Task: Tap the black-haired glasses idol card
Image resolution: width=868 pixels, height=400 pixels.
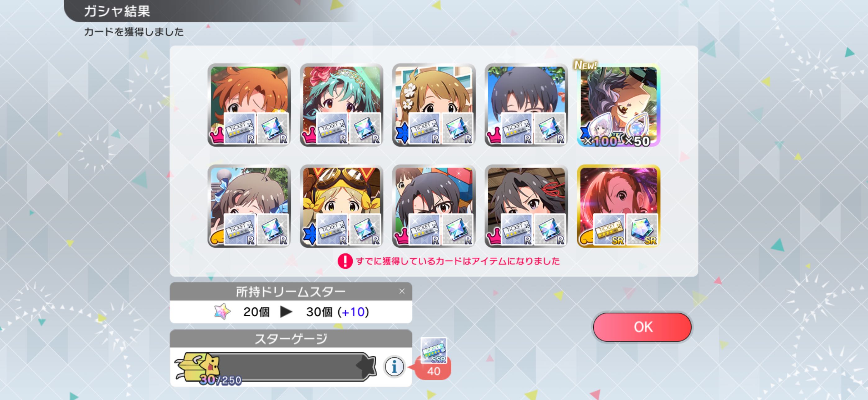Action: click(434, 206)
